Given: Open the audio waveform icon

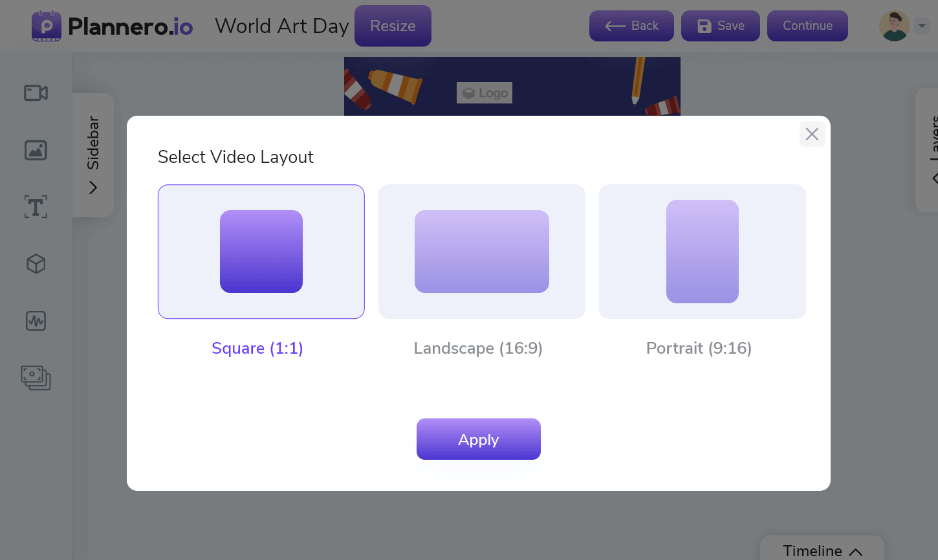Looking at the screenshot, I should [x=36, y=321].
